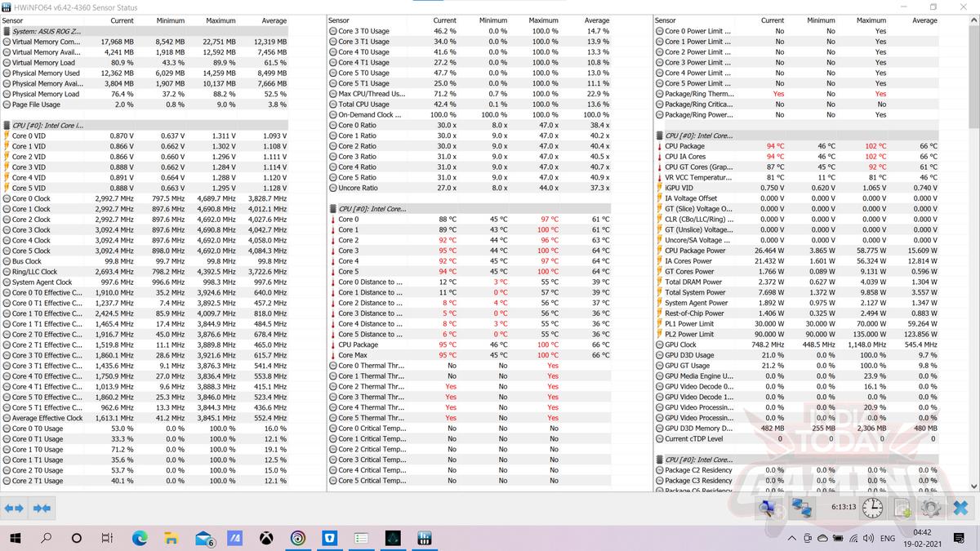Viewport: 980px width, 551px height.
Task: Open the dark teal-logo taskbar app
Action: click(393, 539)
